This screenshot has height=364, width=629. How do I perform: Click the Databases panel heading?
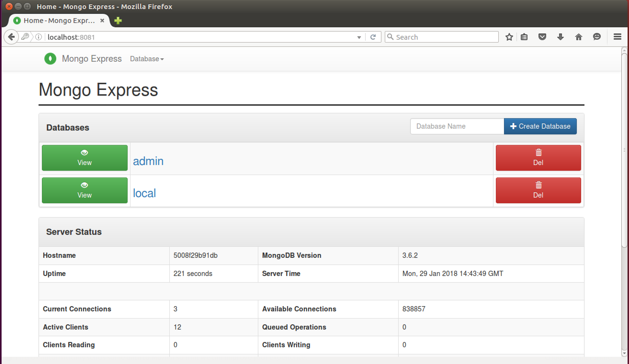click(x=68, y=127)
